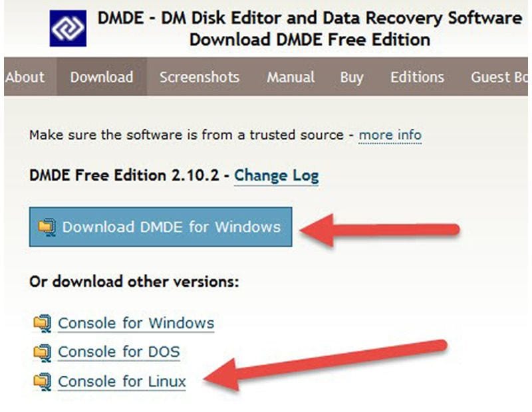Click the Console for Windows link

(136, 324)
